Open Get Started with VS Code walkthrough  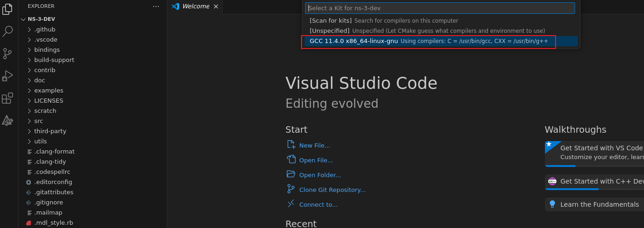tap(594, 154)
